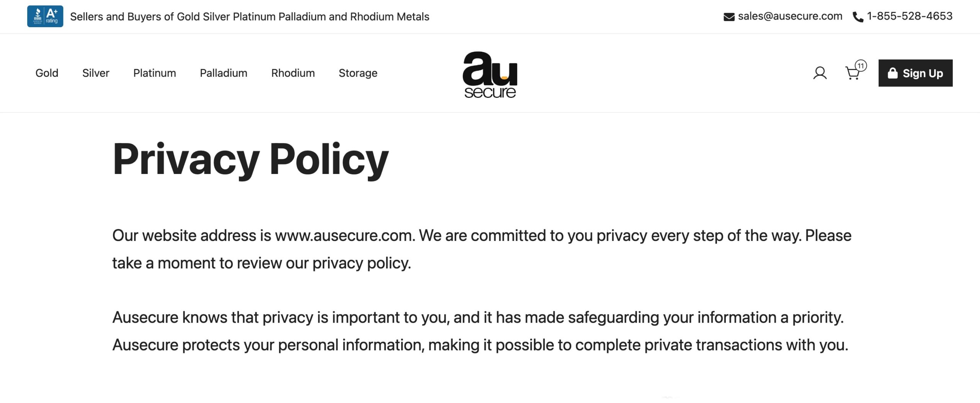
Task: Click the au secure logo
Action: click(x=490, y=75)
